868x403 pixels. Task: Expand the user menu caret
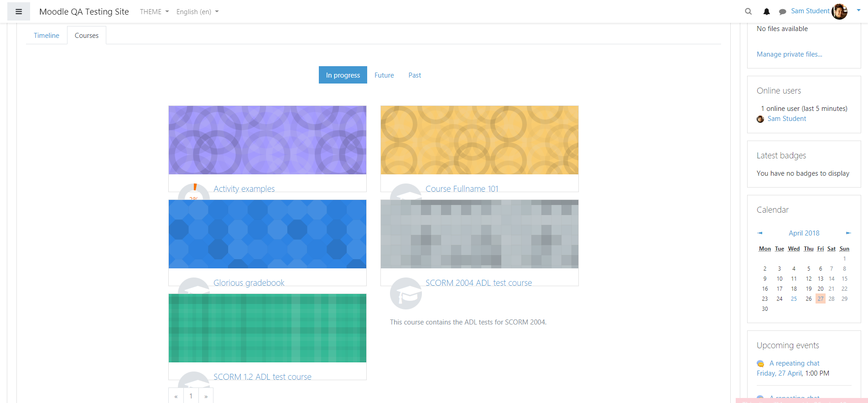(858, 10)
